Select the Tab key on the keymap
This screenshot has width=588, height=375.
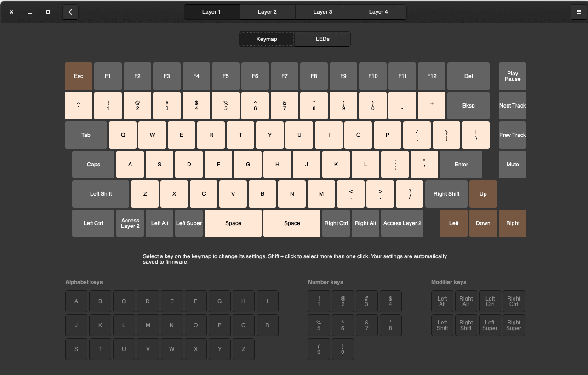pos(86,135)
